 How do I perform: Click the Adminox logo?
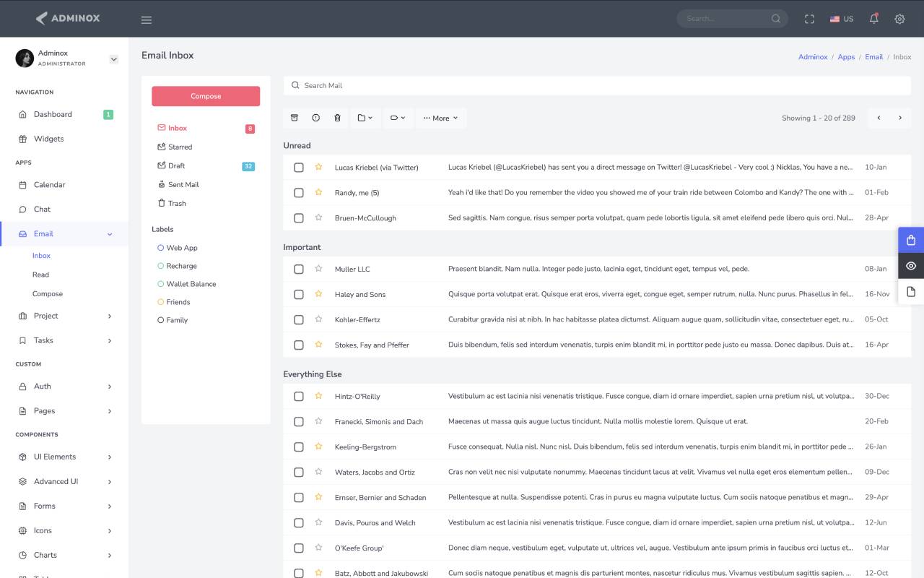(68, 18)
